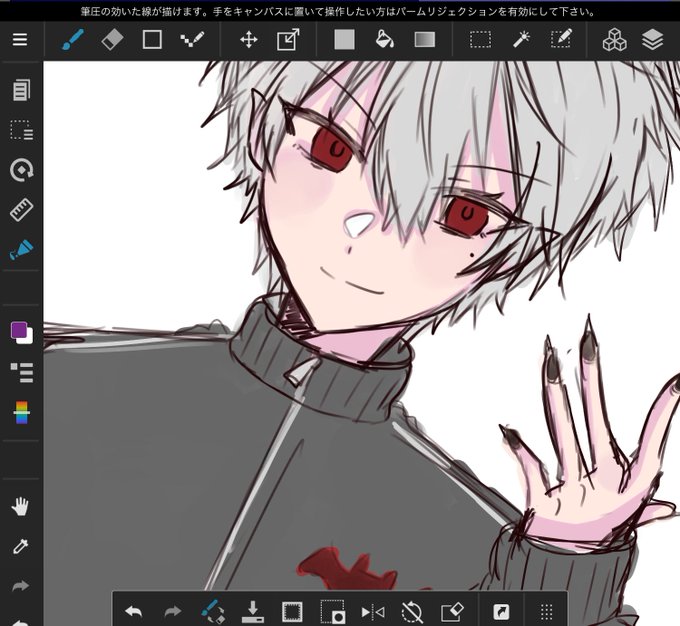680x626 pixels.
Task: Select the Fill rectangle tool
Action: tap(345, 39)
